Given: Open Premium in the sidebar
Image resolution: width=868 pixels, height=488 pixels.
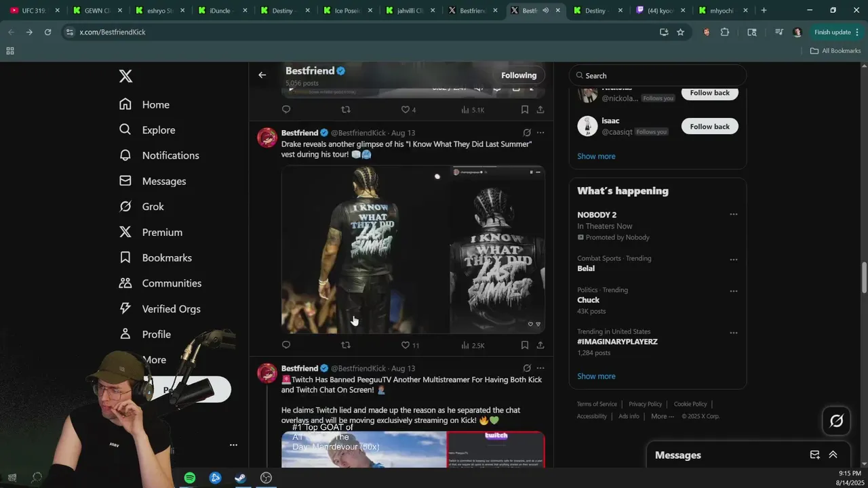Looking at the screenshot, I should [151, 232].
